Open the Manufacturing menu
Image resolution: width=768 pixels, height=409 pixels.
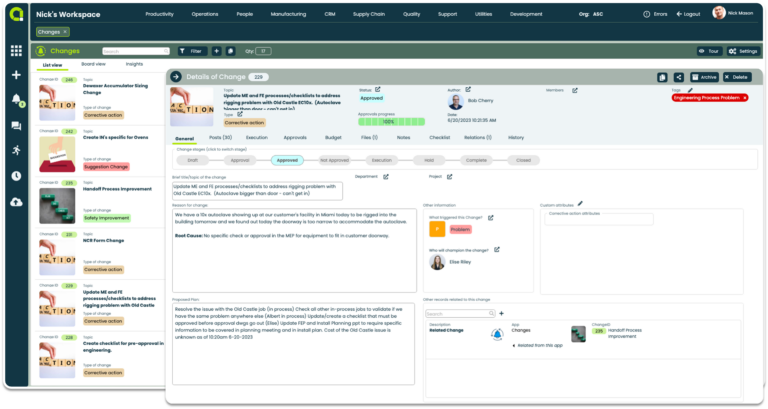click(288, 14)
